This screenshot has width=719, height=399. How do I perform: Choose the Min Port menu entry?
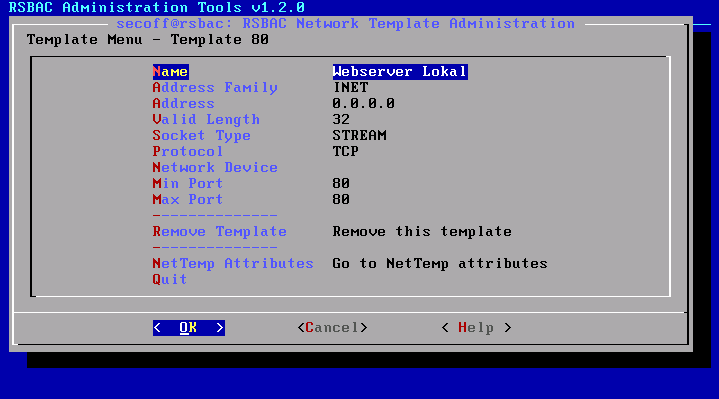188,184
